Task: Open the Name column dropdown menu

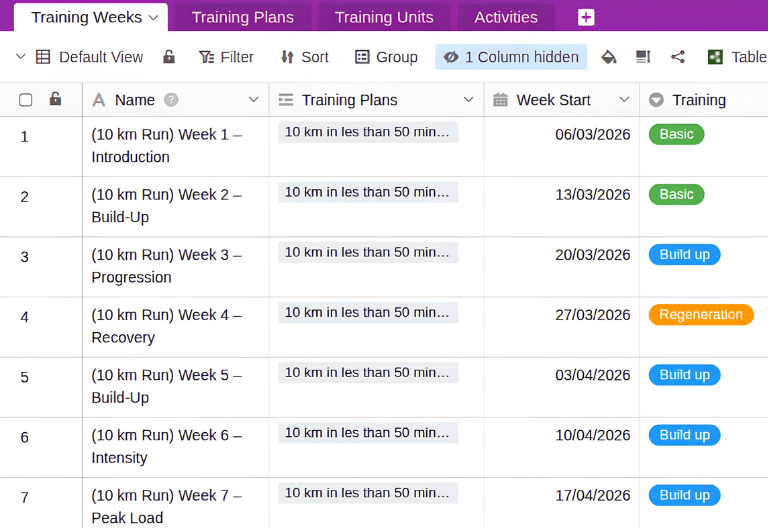Action: [253, 100]
